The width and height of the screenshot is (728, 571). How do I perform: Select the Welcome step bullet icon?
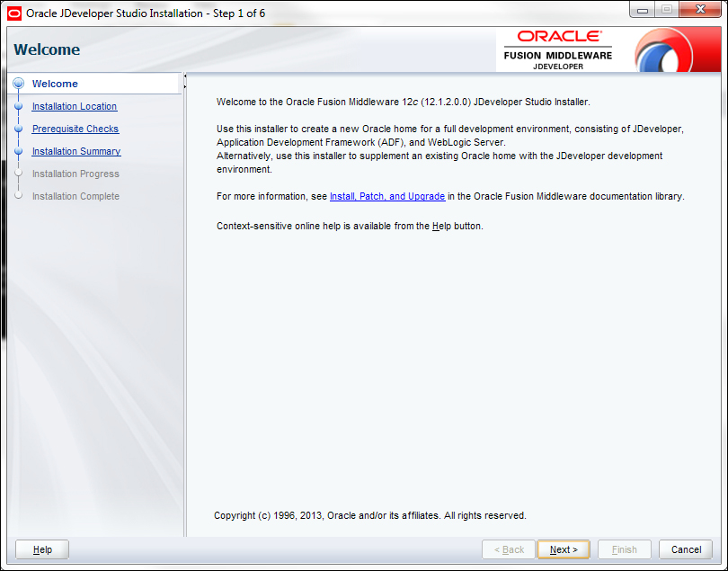tap(19, 84)
